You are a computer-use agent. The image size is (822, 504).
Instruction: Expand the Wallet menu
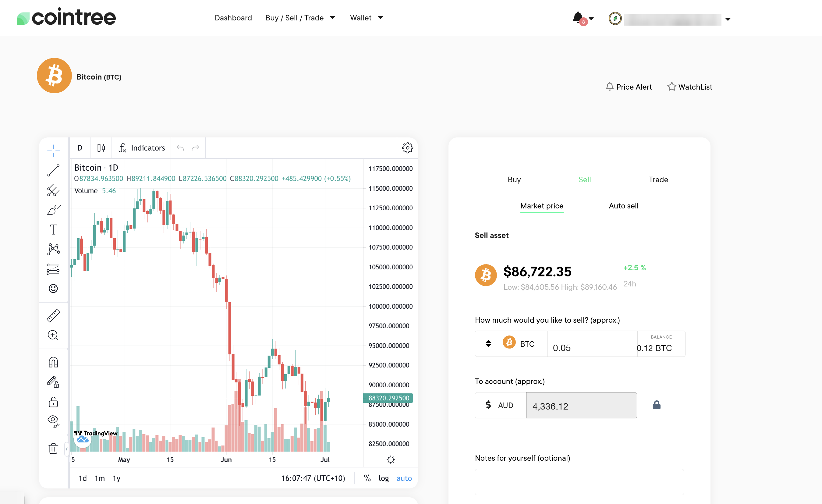tap(366, 18)
